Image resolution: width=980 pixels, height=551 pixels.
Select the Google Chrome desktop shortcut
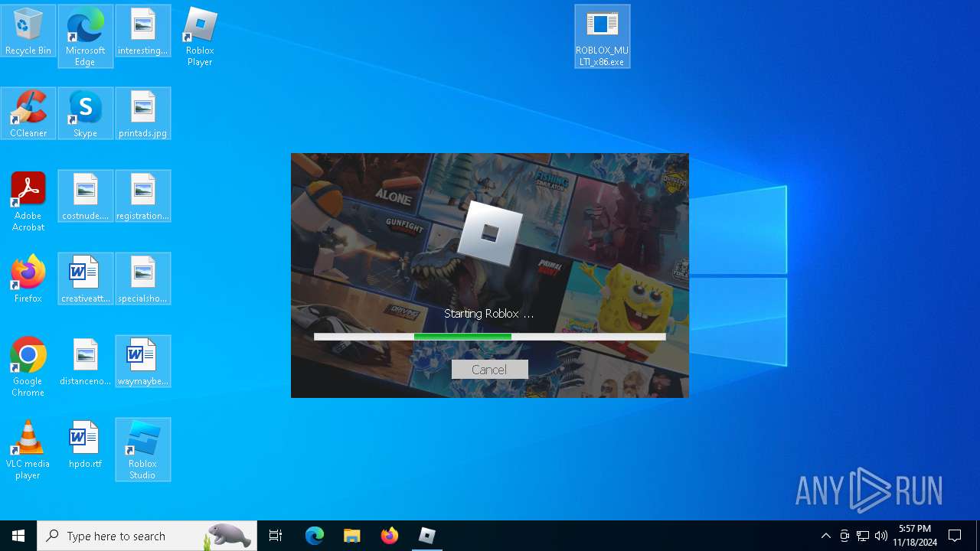[x=28, y=367]
